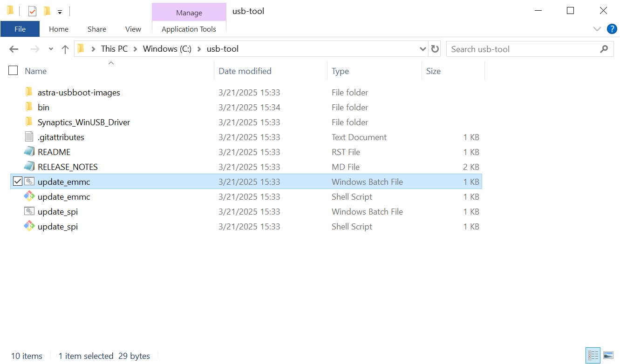Navigate to This PC via breadcrumb

(115, 48)
